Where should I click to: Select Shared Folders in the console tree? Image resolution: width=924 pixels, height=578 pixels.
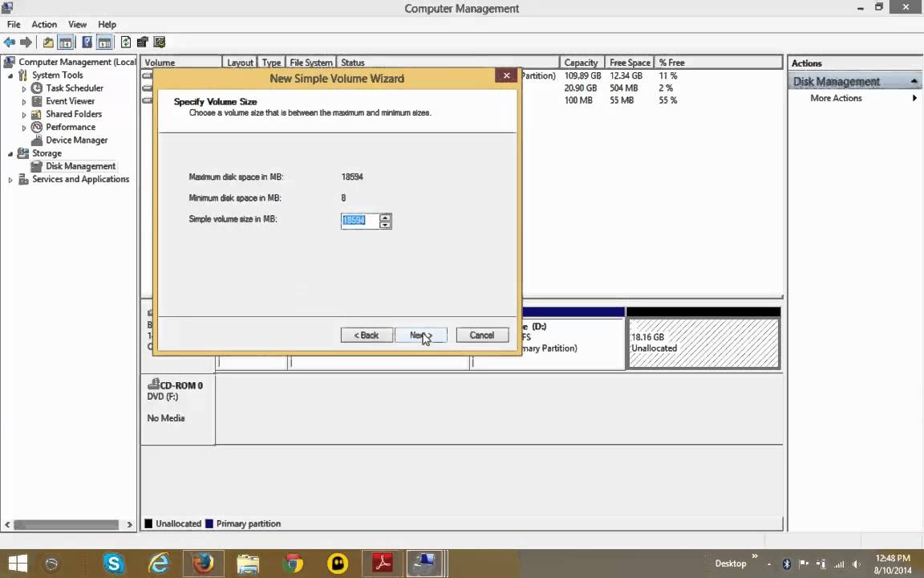[74, 114]
